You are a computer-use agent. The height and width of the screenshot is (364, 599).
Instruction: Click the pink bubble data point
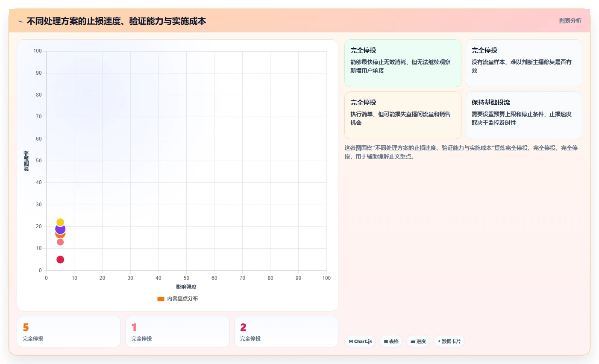pyautogui.click(x=60, y=242)
